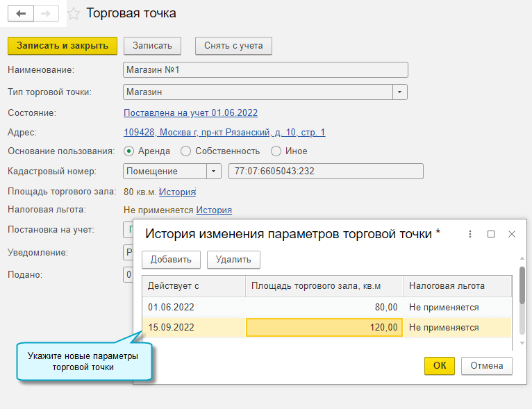Open the address link for Рязанский проспект
This screenshot has width=532, height=409.
coord(224,132)
